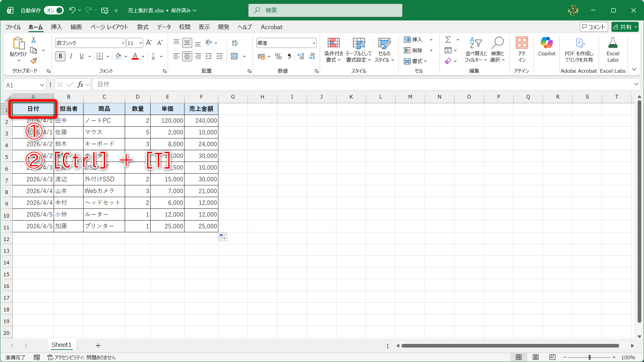Open the 数式 ribbon tab
644x362 pixels.
coord(143,27)
